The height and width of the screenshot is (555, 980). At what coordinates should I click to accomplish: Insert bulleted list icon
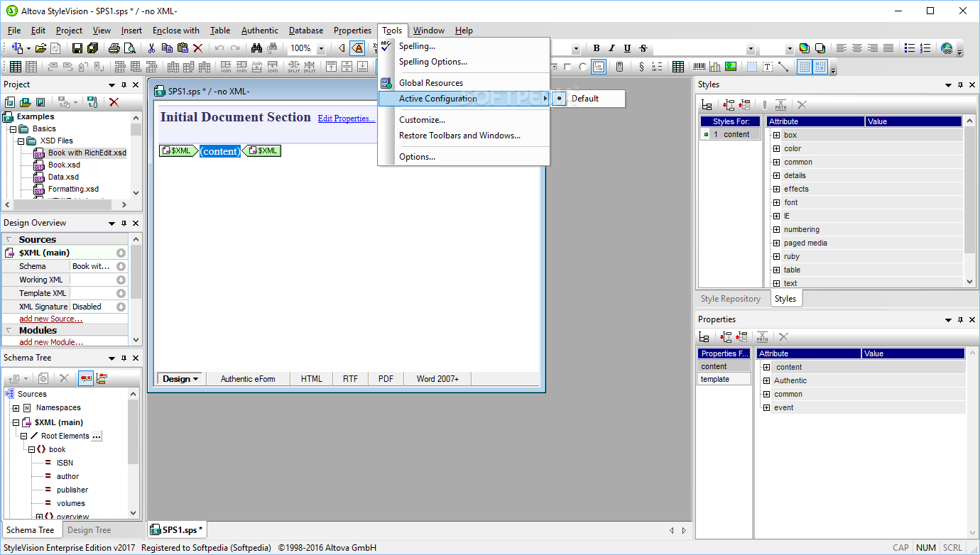910,48
